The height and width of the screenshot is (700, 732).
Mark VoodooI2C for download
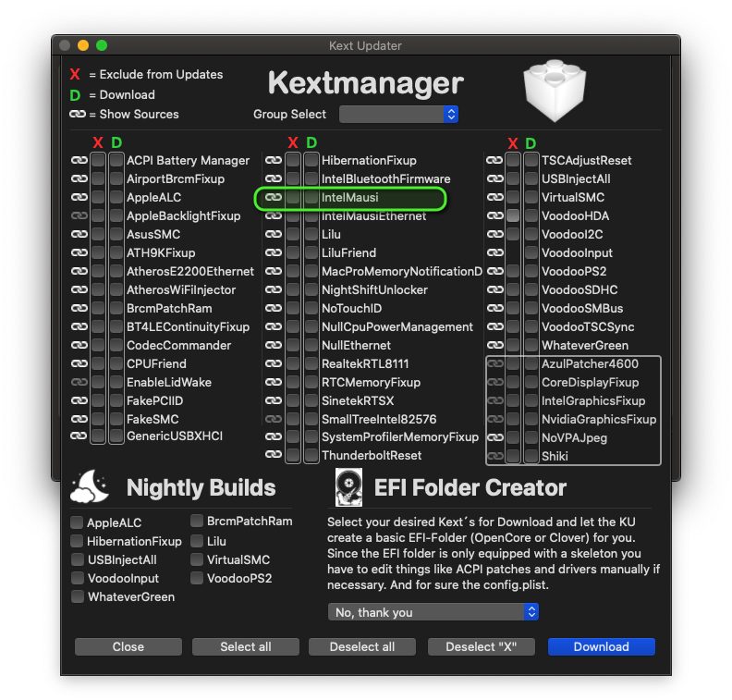coord(531,234)
